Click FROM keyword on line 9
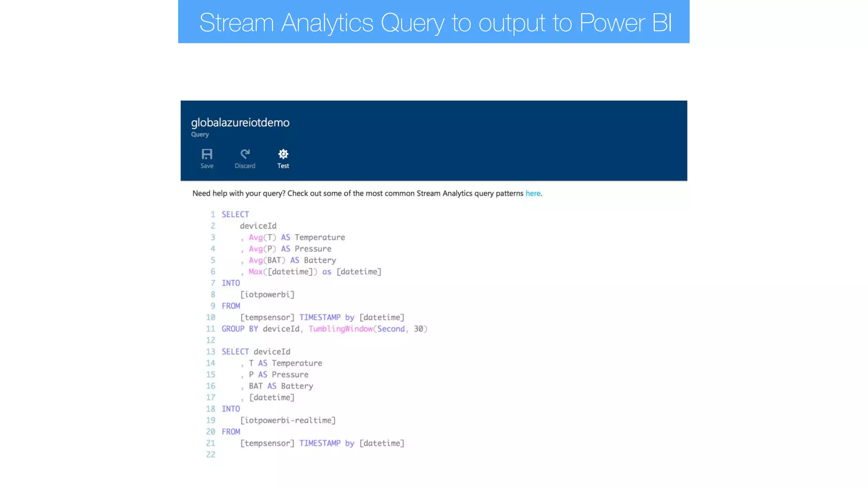 231,306
